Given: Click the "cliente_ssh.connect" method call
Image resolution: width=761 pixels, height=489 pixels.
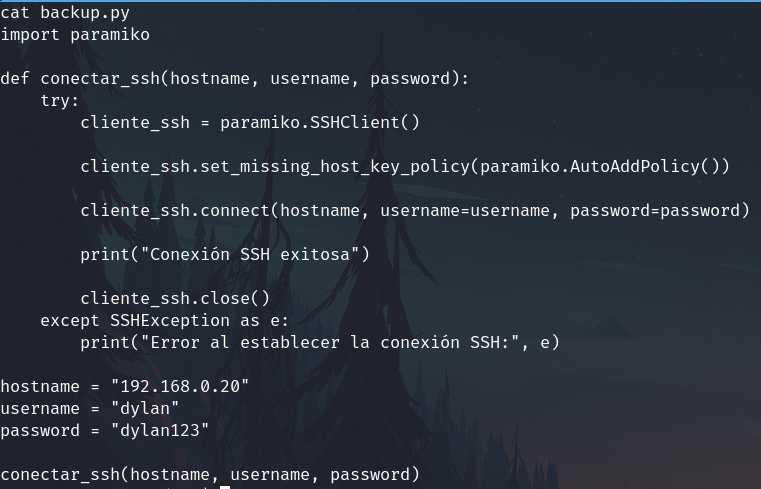Looking at the screenshot, I should 175,211.
